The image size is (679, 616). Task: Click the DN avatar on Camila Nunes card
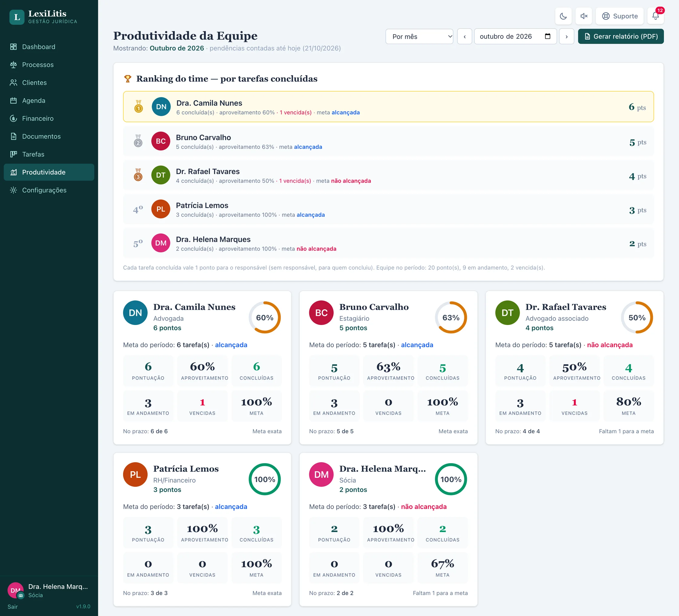[x=135, y=313]
